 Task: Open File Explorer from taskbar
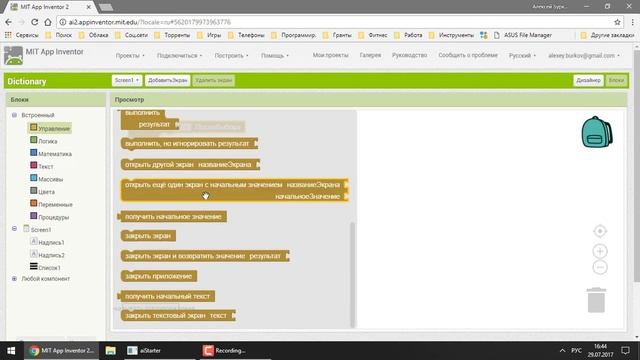tap(110, 351)
